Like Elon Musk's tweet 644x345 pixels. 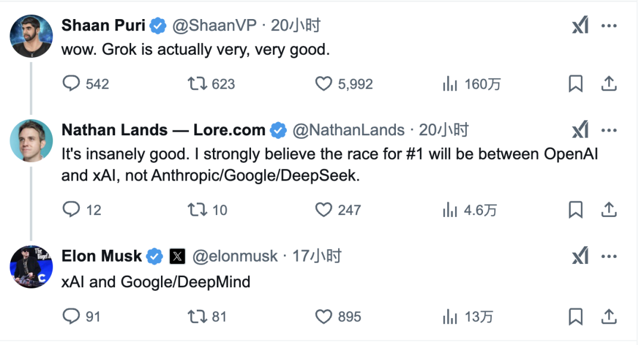pyautogui.click(x=324, y=316)
